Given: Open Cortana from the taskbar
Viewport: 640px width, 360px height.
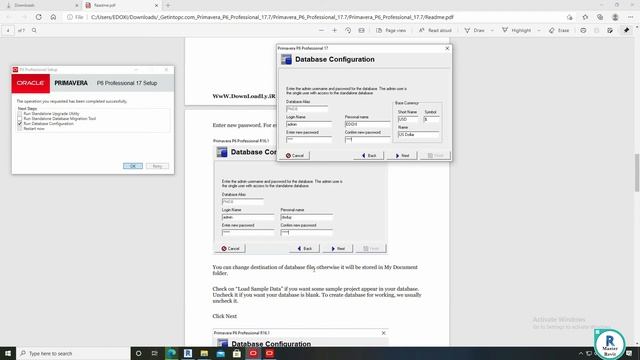Looking at the screenshot, I should tap(138, 353).
